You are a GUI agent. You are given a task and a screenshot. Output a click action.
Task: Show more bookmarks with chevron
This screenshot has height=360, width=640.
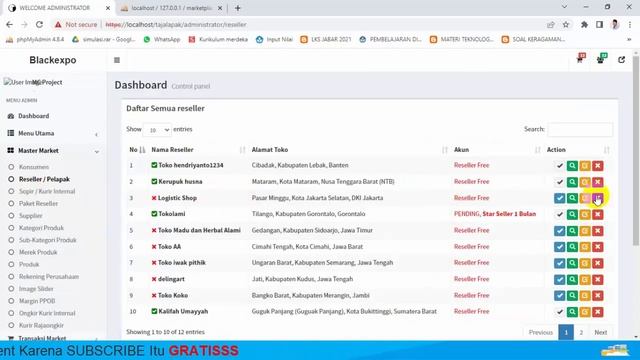[629, 40]
